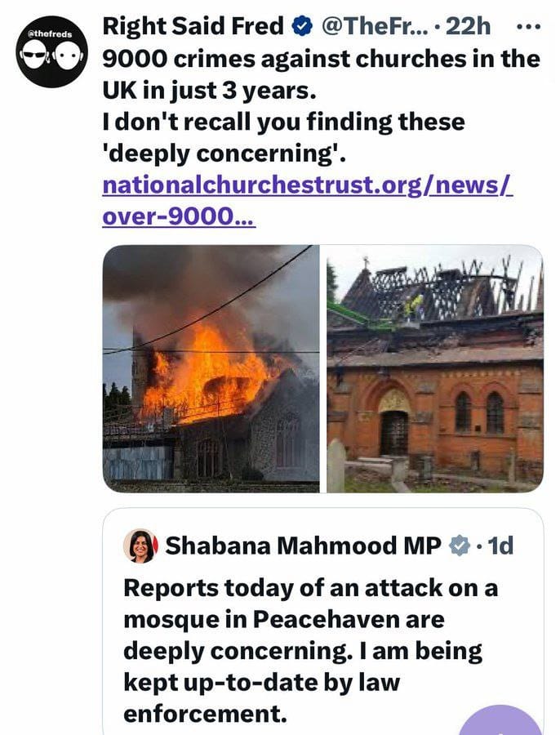Open the quoted post about Peacehaven mosque

click(323, 621)
